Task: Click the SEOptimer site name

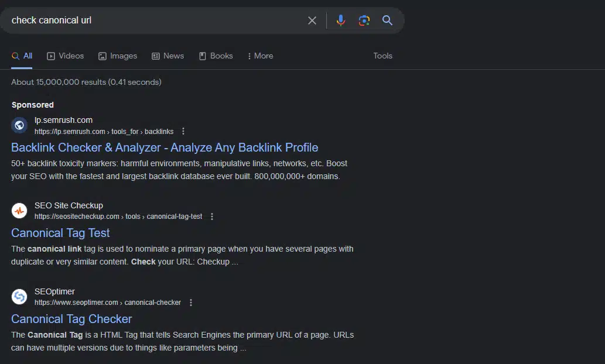Action: (54, 291)
